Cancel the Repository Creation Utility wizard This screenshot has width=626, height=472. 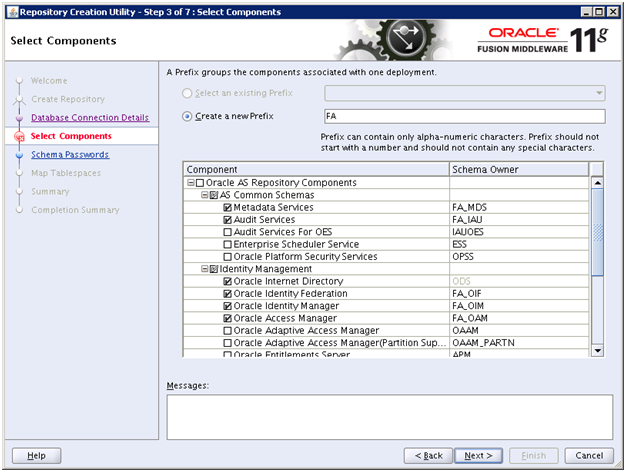pos(589,456)
